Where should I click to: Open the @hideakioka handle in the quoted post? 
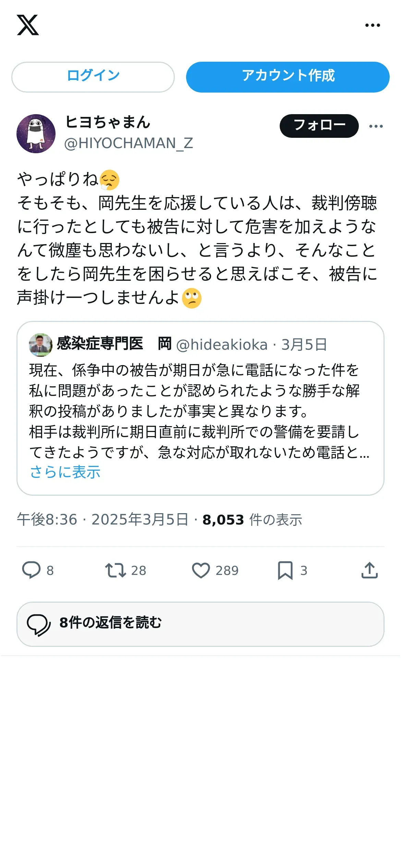click(221, 345)
